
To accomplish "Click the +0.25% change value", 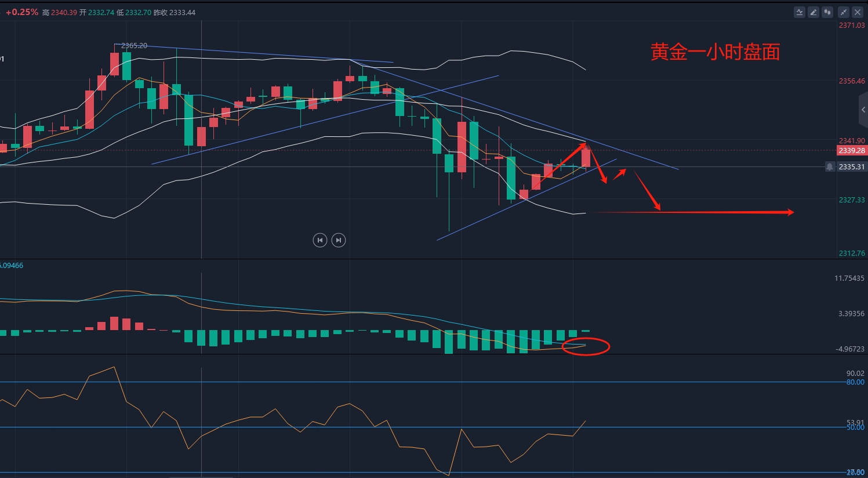I will [22, 12].
